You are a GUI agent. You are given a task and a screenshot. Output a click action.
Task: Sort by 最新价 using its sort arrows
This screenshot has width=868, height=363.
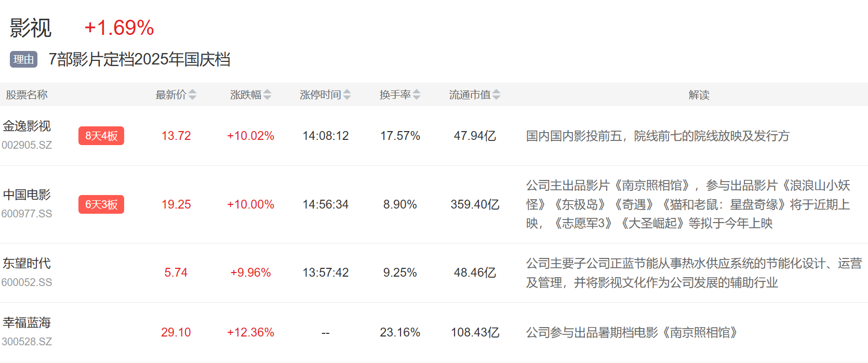(x=192, y=95)
